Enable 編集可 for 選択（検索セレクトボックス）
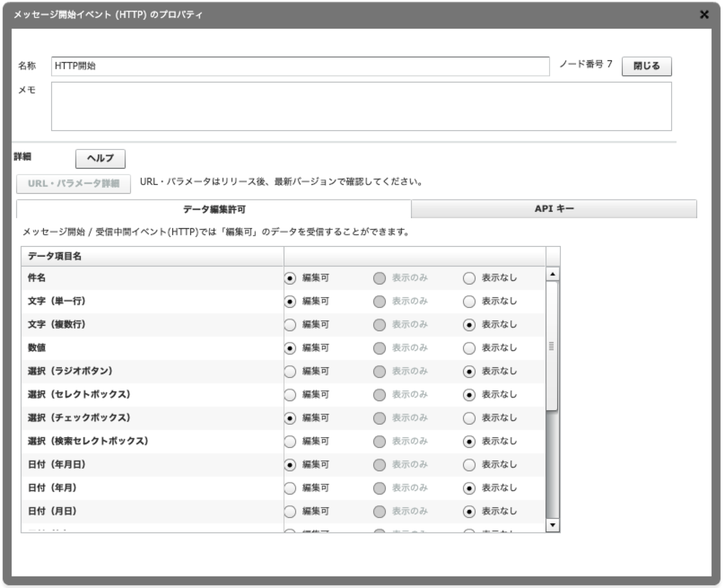This screenshot has height=588, width=725. [290, 441]
